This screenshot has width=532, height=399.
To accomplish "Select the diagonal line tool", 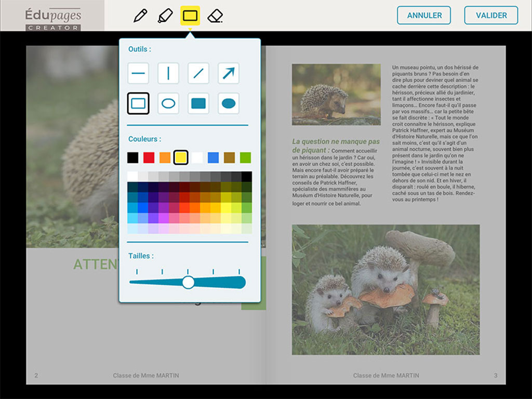I will [x=197, y=73].
